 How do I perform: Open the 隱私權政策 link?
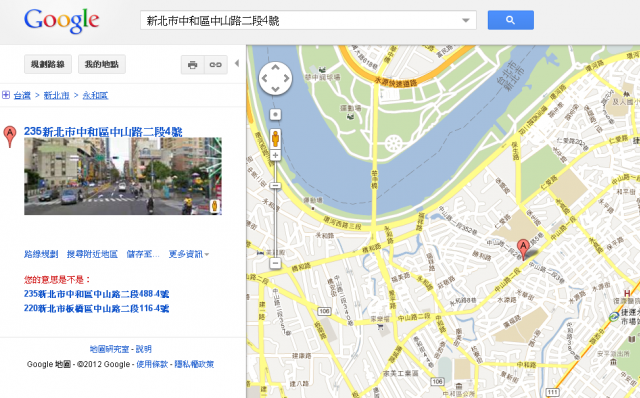(x=194, y=364)
